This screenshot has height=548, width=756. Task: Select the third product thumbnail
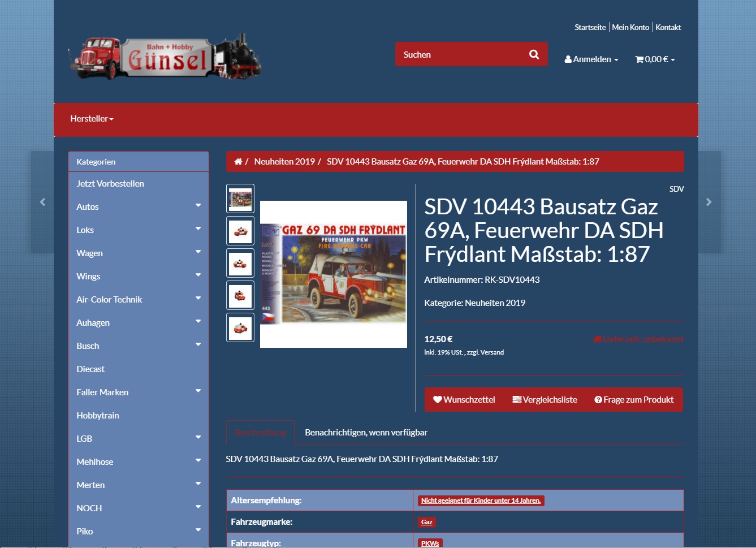tap(240, 263)
